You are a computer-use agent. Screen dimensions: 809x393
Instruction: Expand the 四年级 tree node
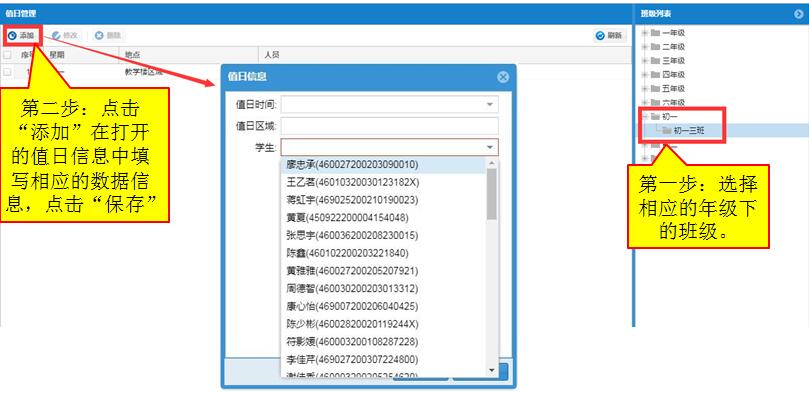coord(644,75)
